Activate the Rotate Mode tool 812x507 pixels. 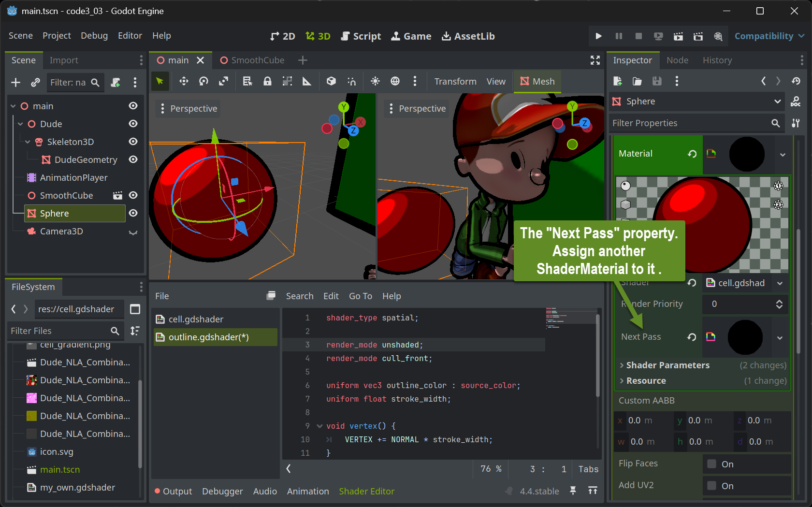click(203, 81)
